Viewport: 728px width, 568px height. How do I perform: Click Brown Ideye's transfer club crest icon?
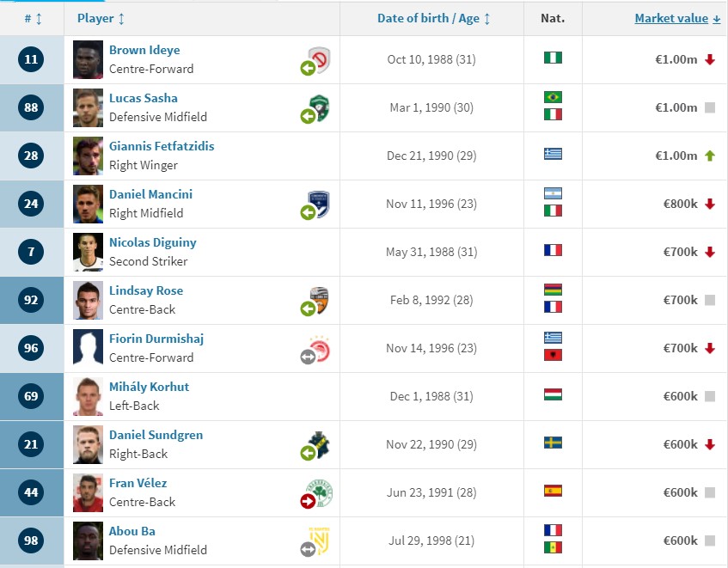pos(319,59)
